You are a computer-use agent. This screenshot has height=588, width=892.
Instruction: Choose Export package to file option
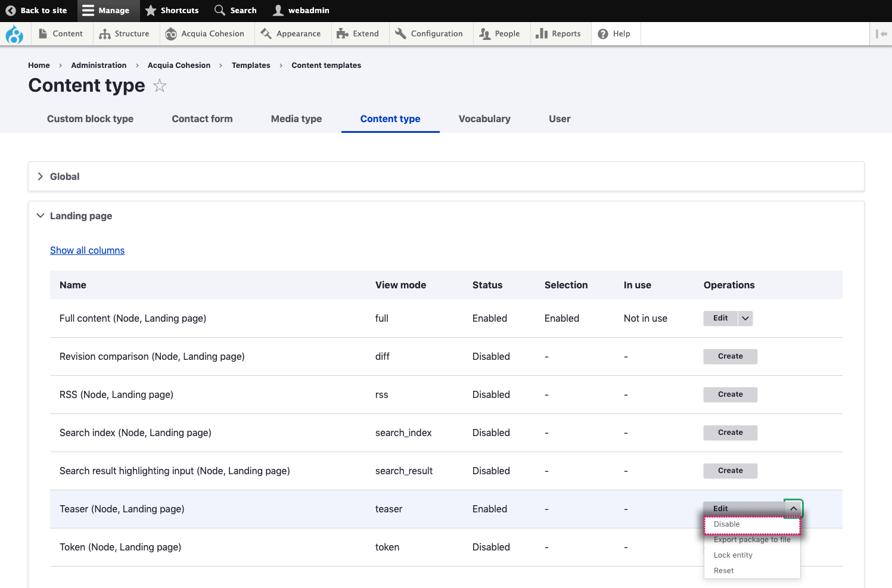[752, 540]
